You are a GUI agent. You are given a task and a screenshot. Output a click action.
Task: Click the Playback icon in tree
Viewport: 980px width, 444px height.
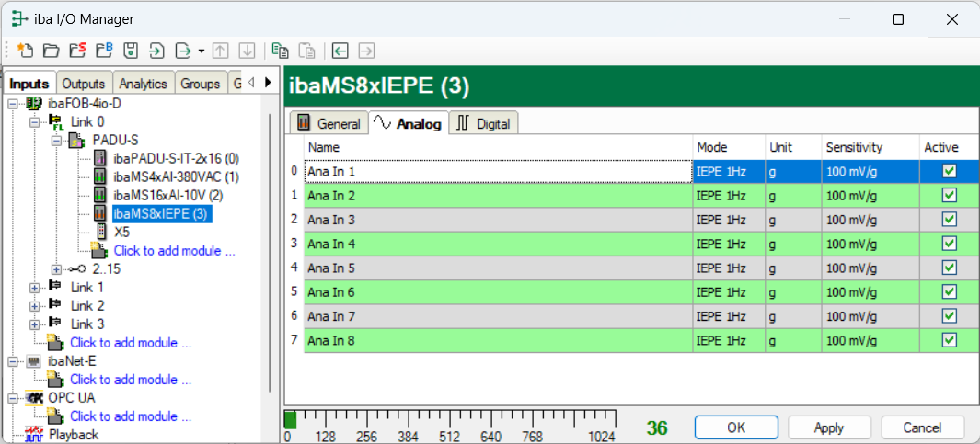pyautogui.click(x=34, y=433)
